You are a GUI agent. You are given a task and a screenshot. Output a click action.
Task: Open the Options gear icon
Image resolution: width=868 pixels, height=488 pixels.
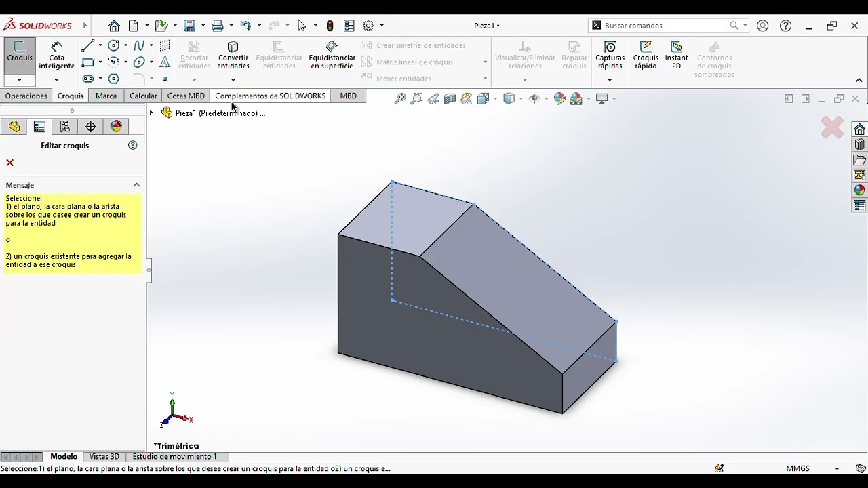point(368,26)
